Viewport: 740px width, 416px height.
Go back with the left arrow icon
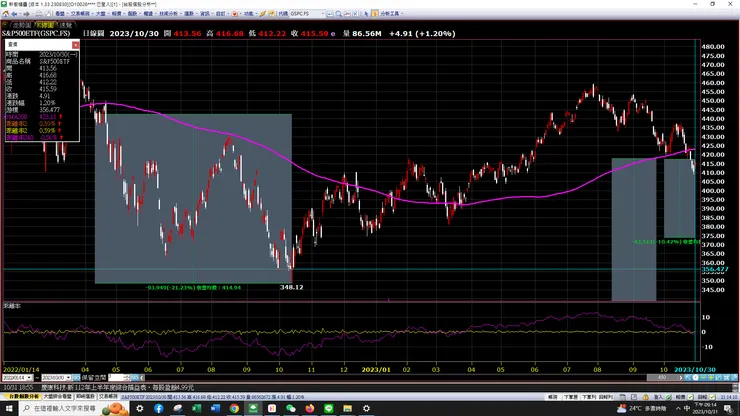tap(15, 14)
